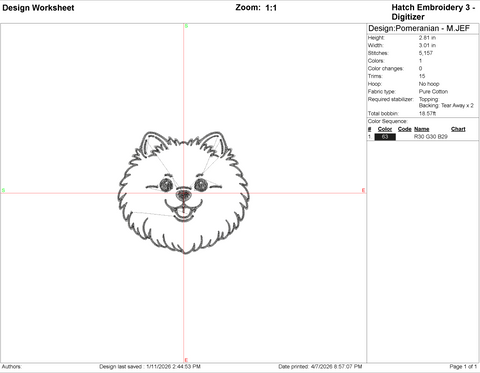Click the color 63 black swatch
Viewport: 480px width, 373px height.
(x=385, y=137)
